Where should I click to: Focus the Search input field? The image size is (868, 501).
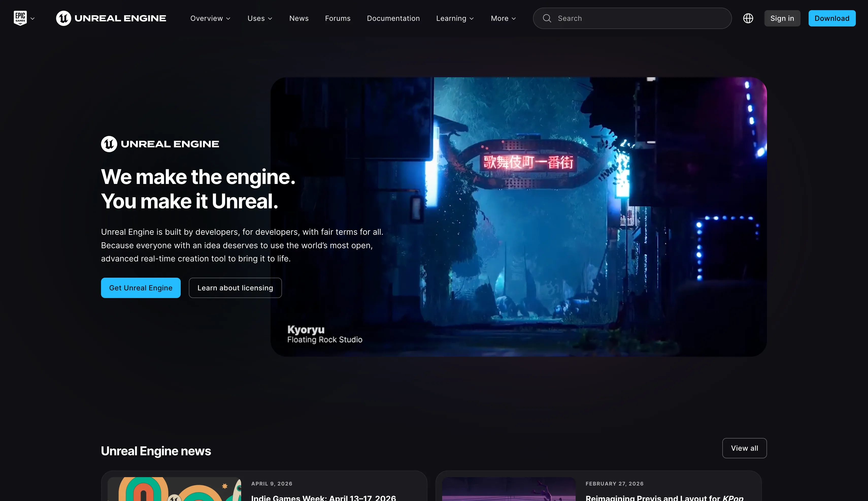point(639,18)
